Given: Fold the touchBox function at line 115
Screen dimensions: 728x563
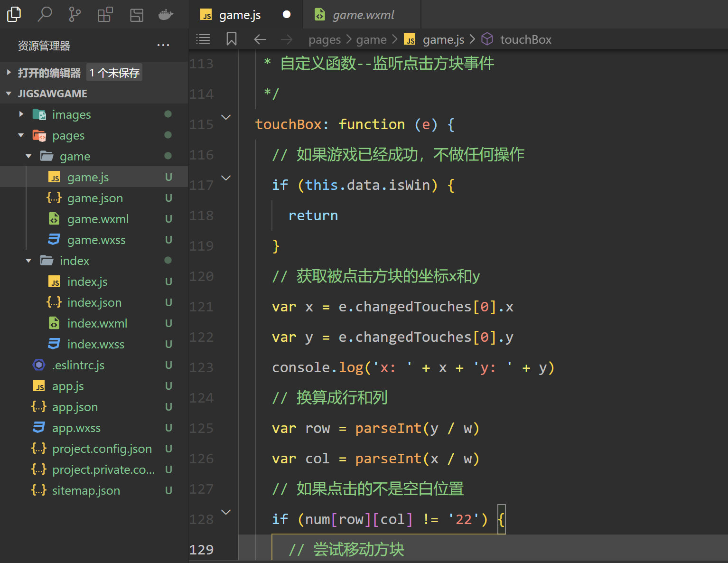Looking at the screenshot, I should [x=226, y=117].
